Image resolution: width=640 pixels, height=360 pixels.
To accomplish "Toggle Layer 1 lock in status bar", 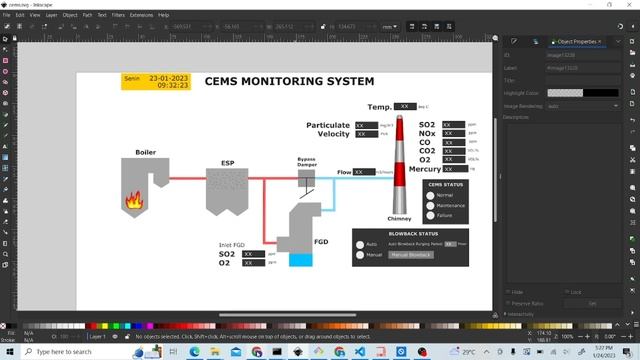I will (x=127, y=337).
